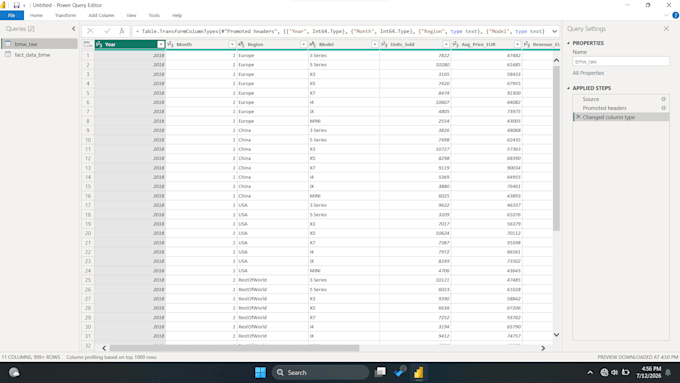Open the volume tray icon
The width and height of the screenshot is (680, 383).
pos(615,372)
